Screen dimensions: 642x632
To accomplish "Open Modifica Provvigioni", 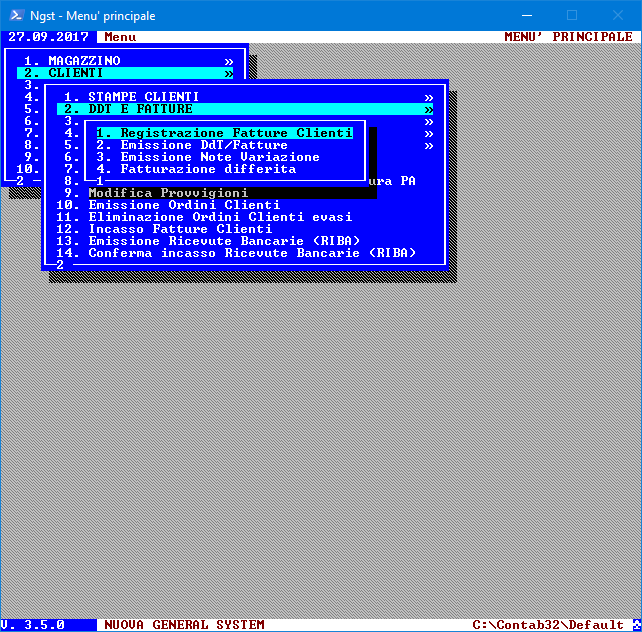I will tap(168, 193).
